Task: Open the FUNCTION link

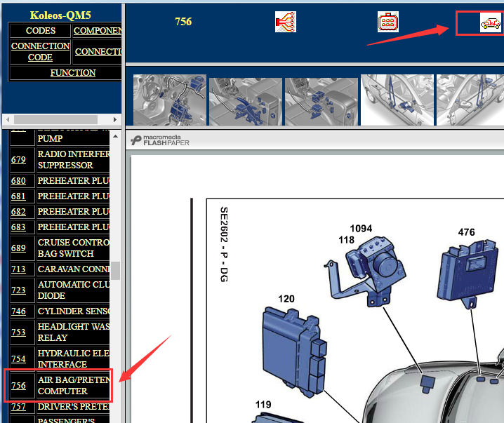Action: coord(73,72)
